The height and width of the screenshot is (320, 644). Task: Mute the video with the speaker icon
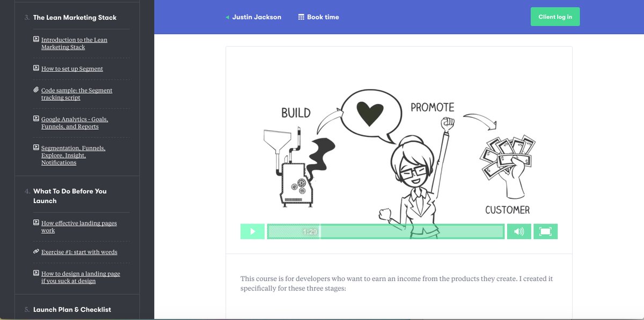pyautogui.click(x=518, y=232)
